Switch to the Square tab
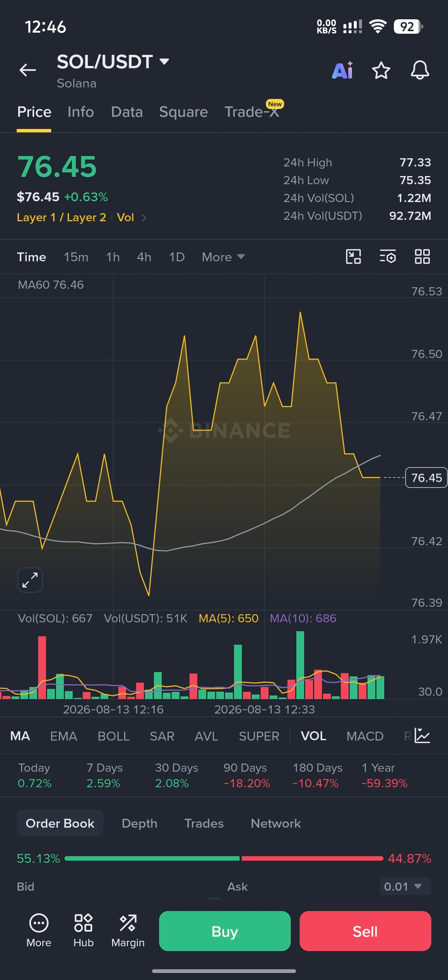Viewport: 448px width, 980px height. click(x=184, y=112)
